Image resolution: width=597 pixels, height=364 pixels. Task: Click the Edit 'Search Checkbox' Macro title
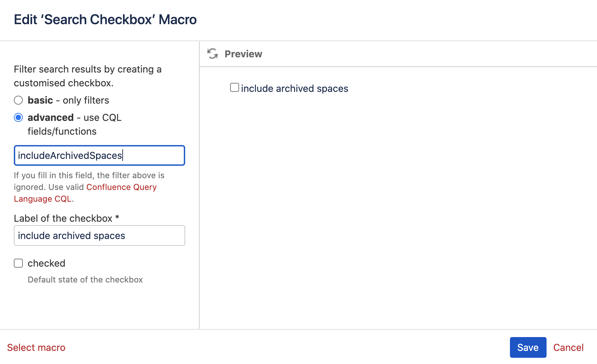click(105, 20)
